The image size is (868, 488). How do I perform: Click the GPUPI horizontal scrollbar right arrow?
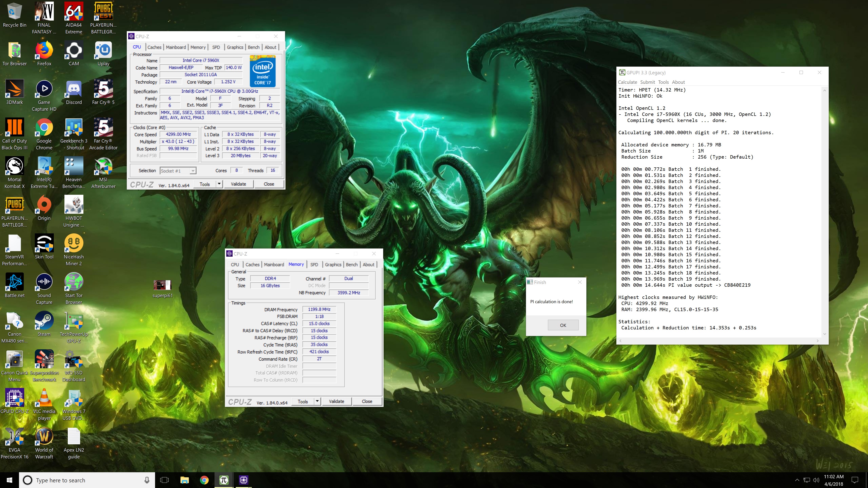(x=817, y=340)
